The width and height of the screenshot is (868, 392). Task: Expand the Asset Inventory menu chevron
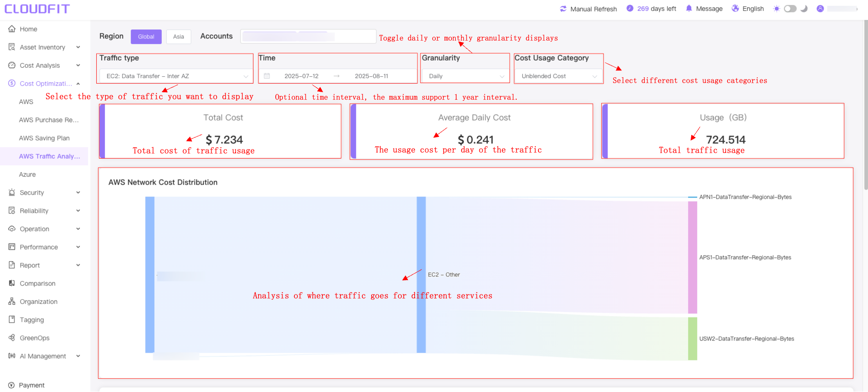[78, 47]
